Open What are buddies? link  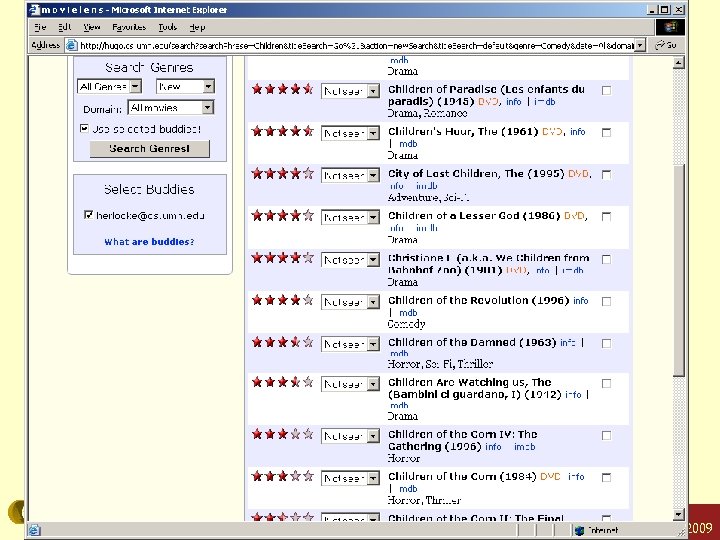[149, 242]
